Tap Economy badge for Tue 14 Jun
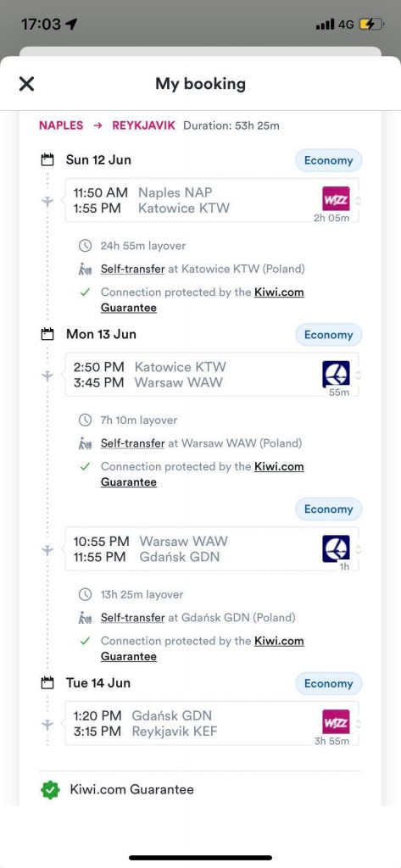 [x=328, y=684]
